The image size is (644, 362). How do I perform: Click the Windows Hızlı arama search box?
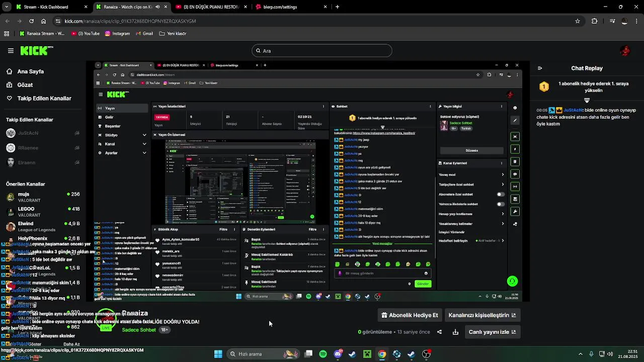(264, 354)
